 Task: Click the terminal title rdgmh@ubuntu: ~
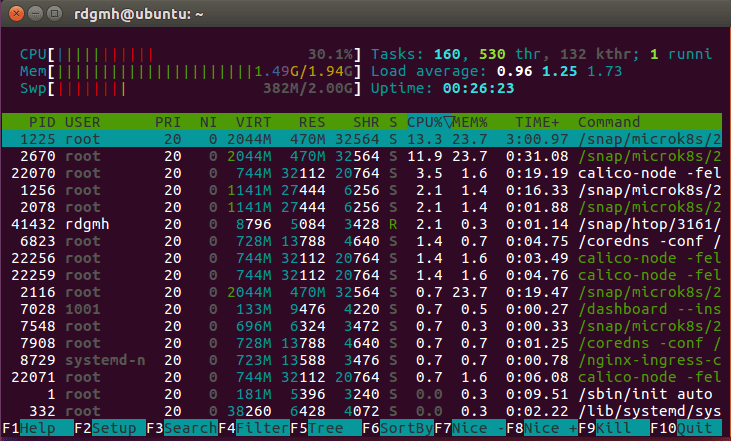138,14
